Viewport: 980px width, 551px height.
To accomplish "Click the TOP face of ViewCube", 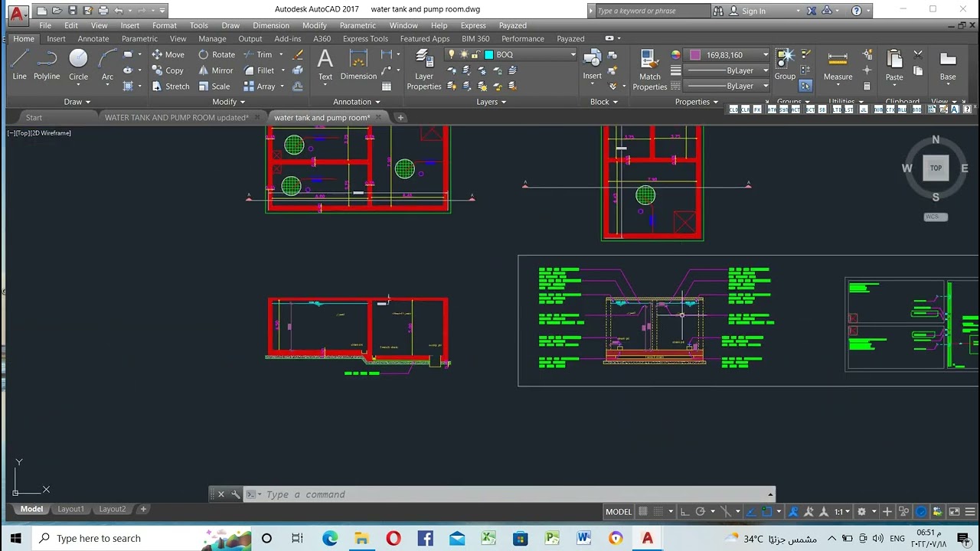I will pos(936,168).
